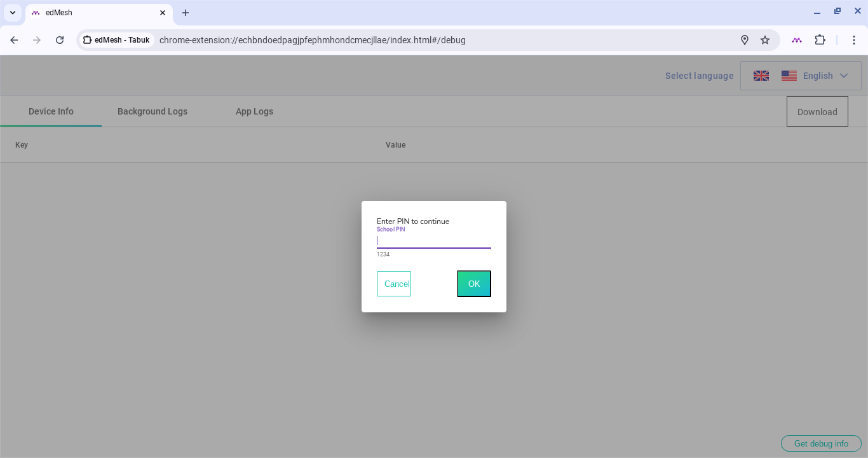
Task: Switch to the App Logs tab
Action: (254, 111)
